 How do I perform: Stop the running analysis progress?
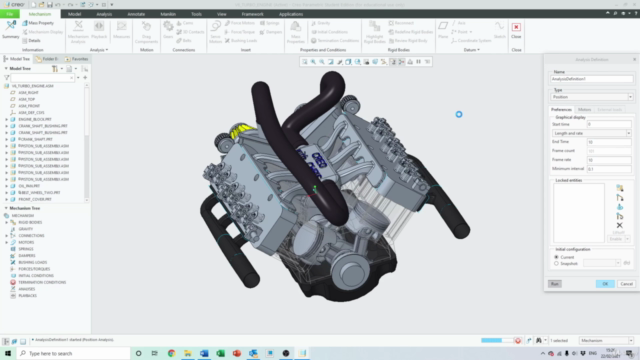pos(518,340)
